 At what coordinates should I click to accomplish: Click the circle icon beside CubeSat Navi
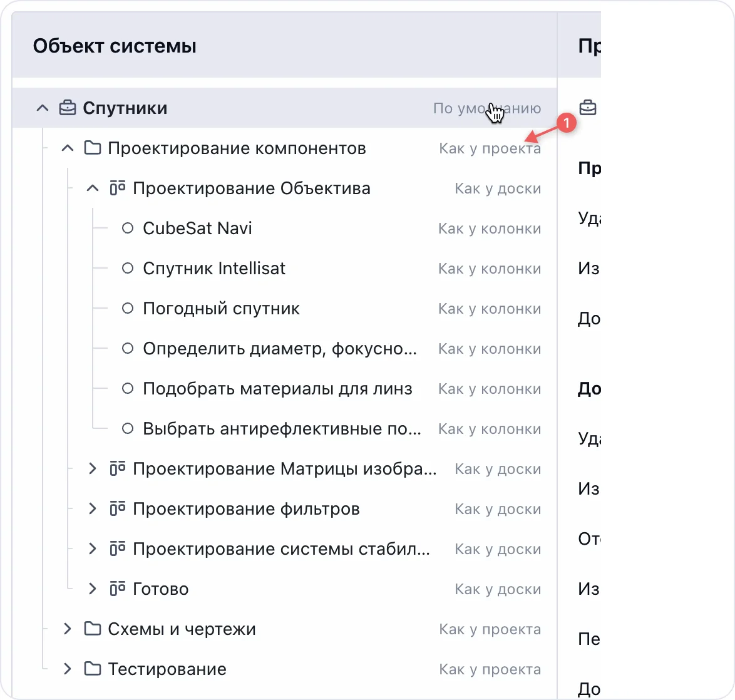(128, 229)
